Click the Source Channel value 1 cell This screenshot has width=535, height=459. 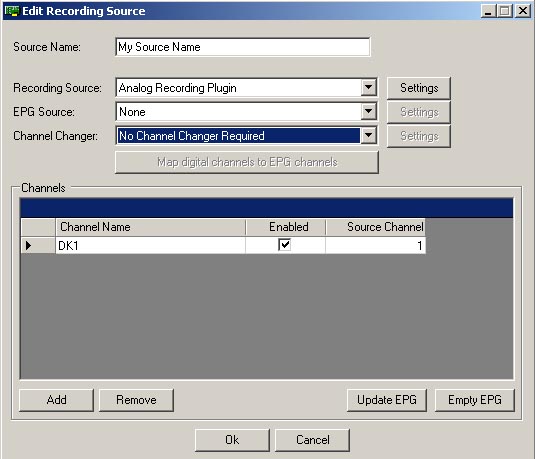click(375, 245)
